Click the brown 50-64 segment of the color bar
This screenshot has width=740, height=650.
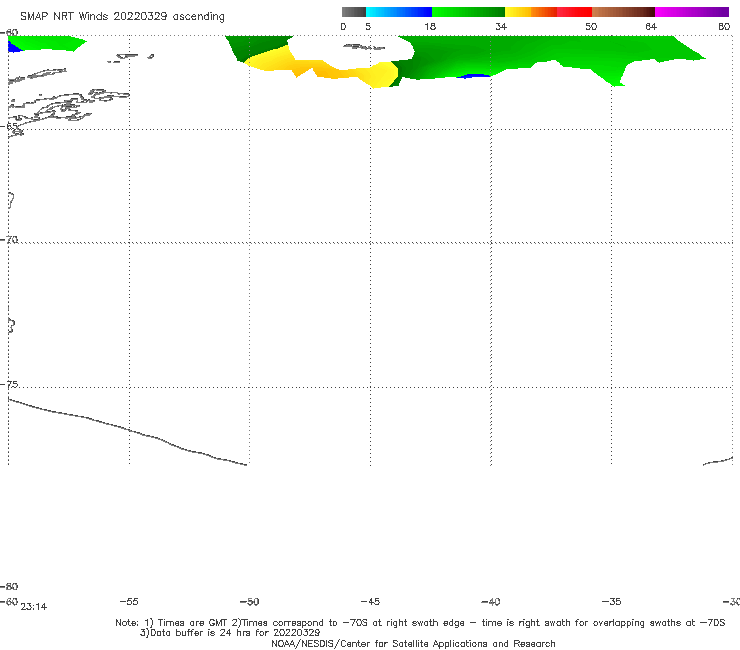(x=623, y=12)
